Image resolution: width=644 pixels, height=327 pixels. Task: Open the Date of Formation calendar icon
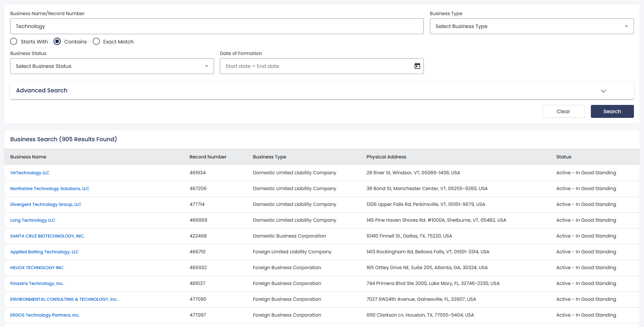tap(417, 66)
